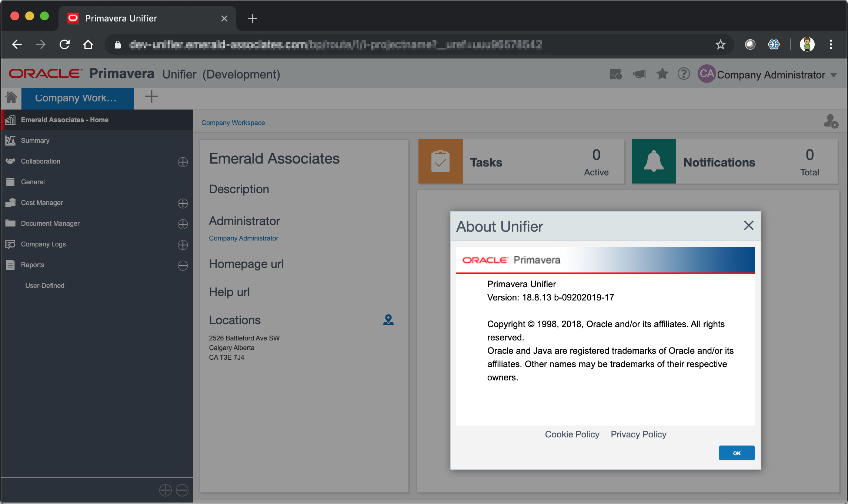Screen dimensions: 848x504
Task: Expand the Collaboration node
Action: pyautogui.click(x=183, y=162)
